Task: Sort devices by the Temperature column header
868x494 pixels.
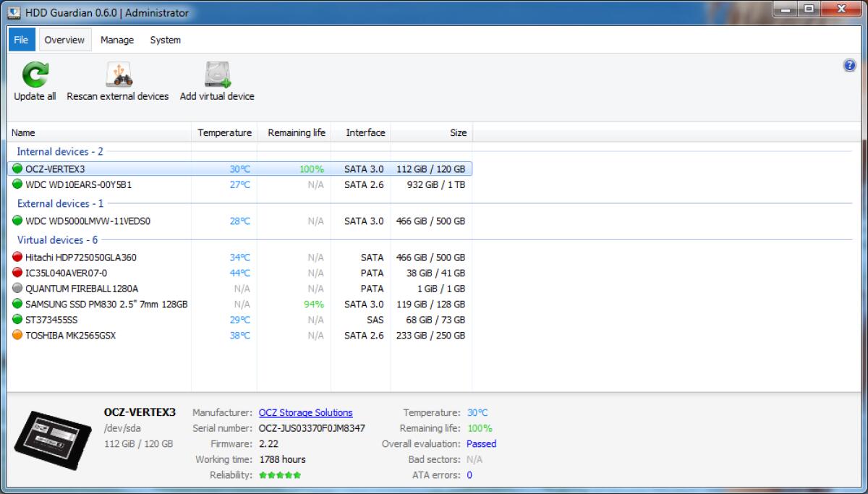Action: [224, 132]
